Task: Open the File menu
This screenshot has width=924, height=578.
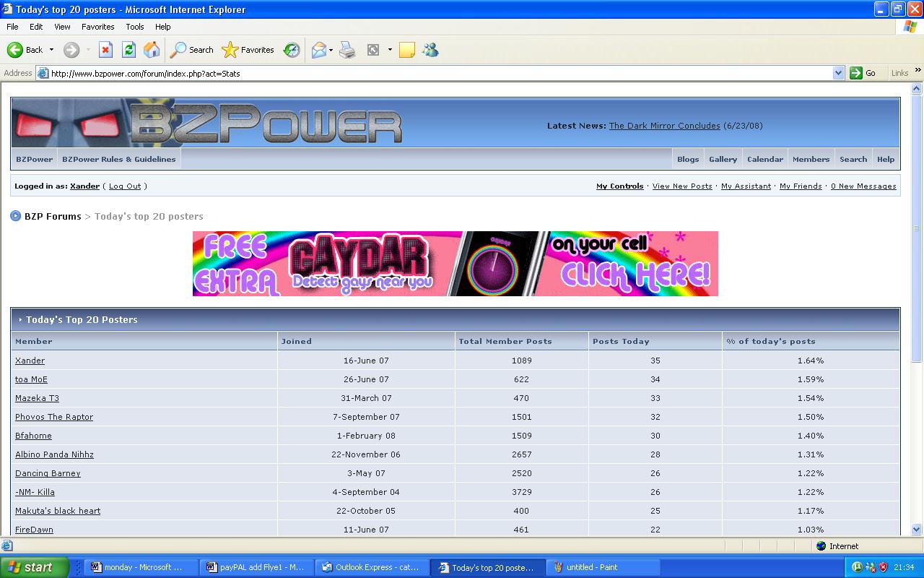Action: [x=12, y=27]
